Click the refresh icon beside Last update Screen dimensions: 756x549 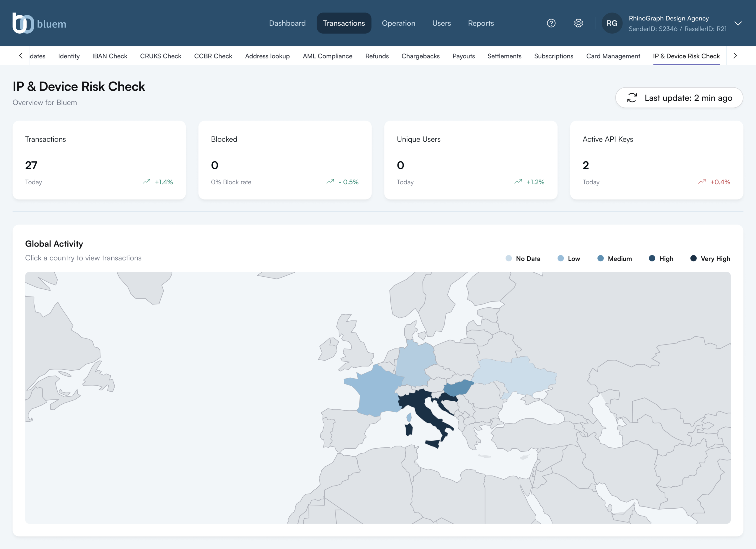632,98
